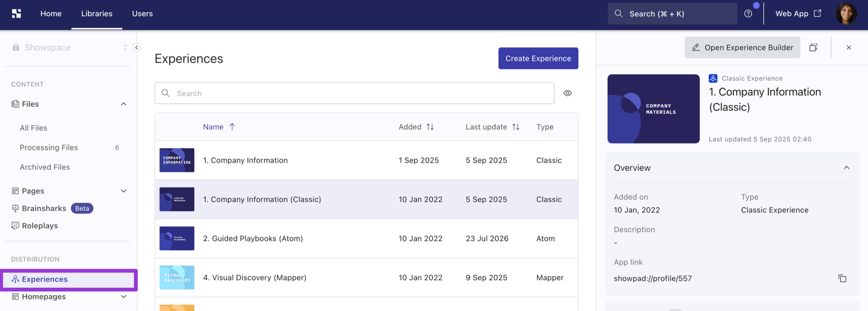Collapse the Overview section chevron
The image size is (868, 311).
[x=846, y=167]
